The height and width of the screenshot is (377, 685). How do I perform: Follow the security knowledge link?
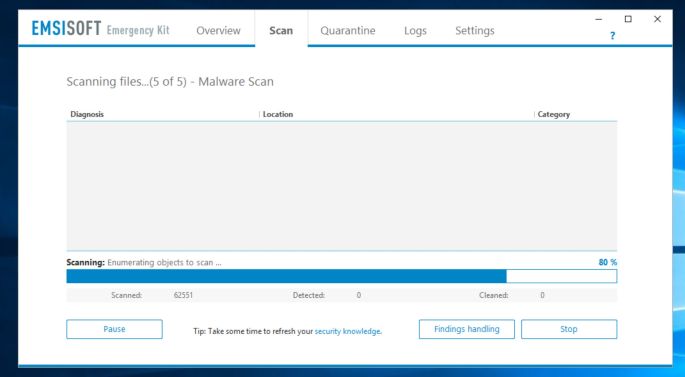(348, 331)
